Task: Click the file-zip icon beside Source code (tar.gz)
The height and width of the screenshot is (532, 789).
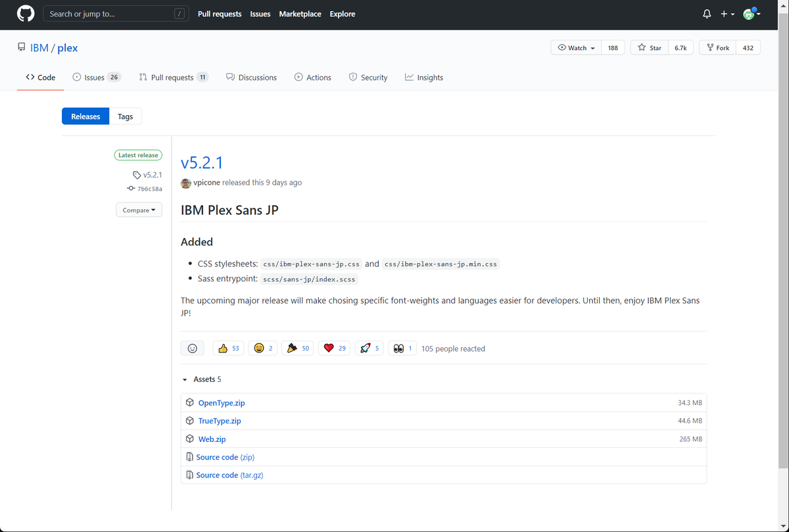Action: click(189, 475)
